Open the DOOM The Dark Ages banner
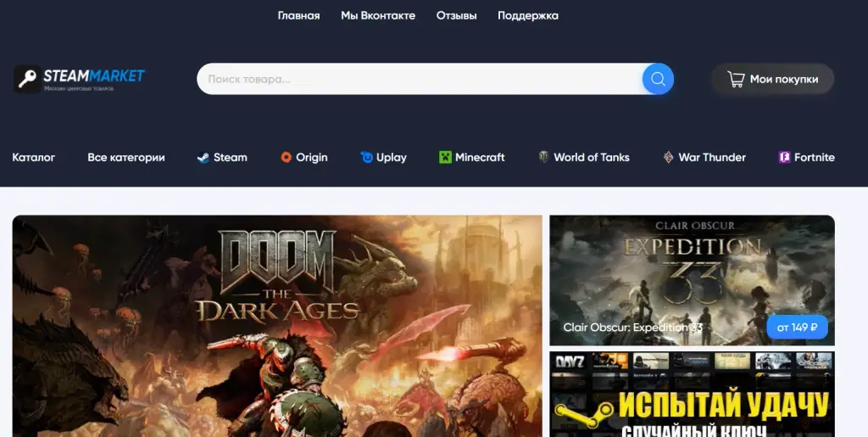The height and width of the screenshot is (437, 868). click(277, 326)
